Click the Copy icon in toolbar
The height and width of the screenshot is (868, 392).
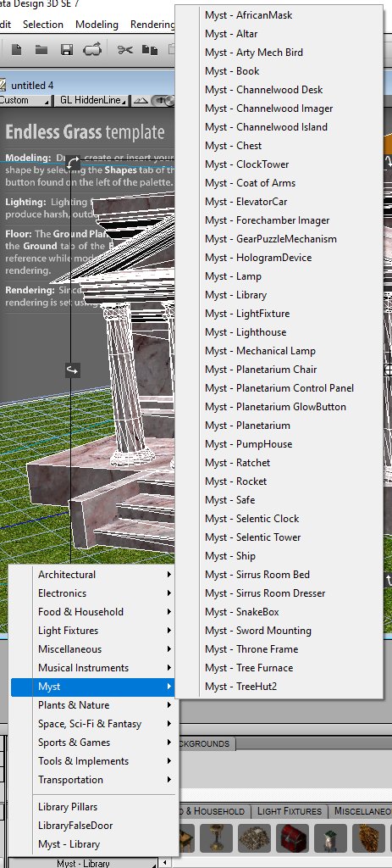click(149, 50)
